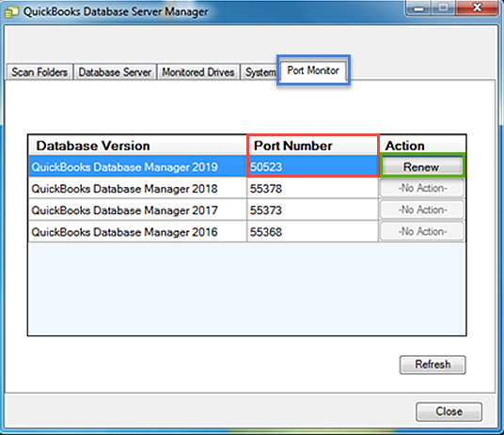
Task: Click No Action button for 2016 row
Action: coord(422,231)
